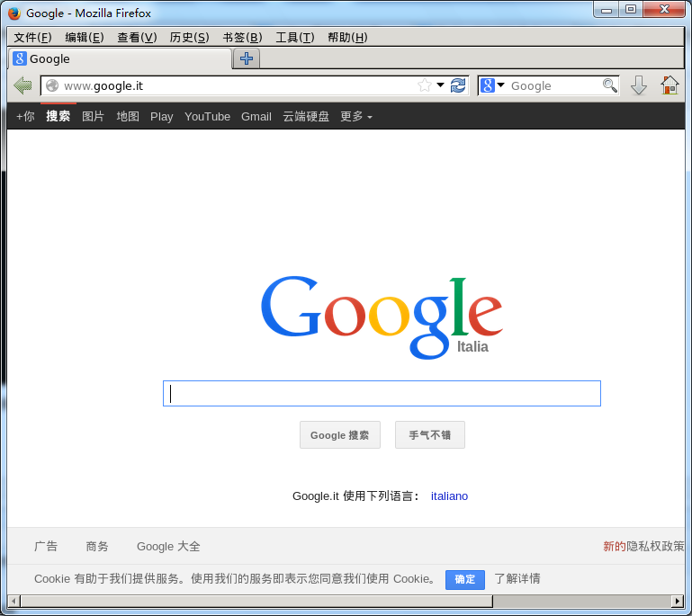The height and width of the screenshot is (616, 692).
Task: Expand the 更多 dropdown
Action: (x=356, y=116)
